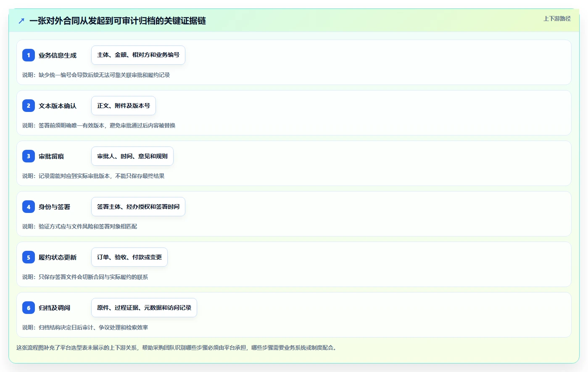588x372 pixels.
Task: Click the 身份与签署 step title
Action: 55,207
